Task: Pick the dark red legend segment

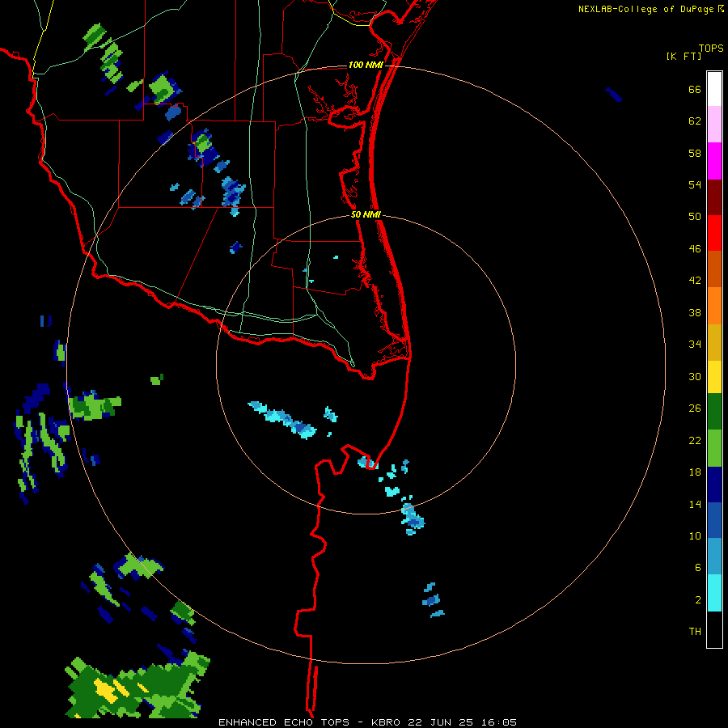Action: (714, 197)
